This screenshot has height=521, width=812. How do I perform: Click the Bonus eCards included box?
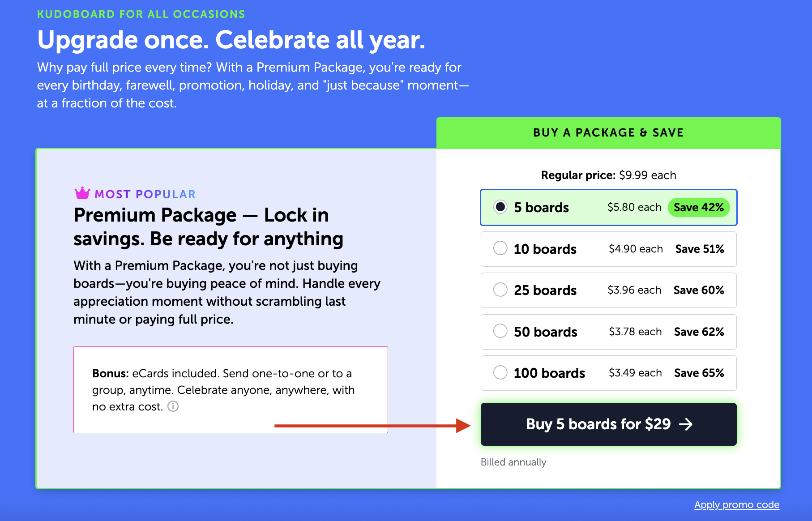pos(231,390)
